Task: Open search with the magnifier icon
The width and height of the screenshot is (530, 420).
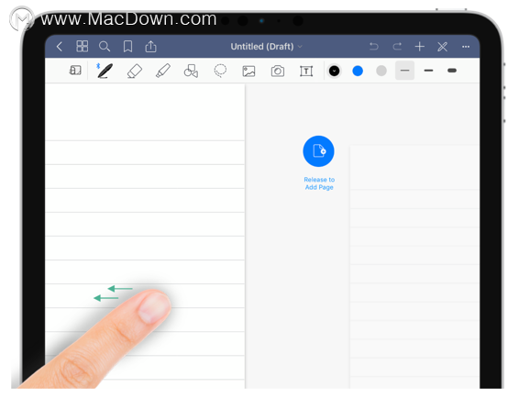Action: click(105, 47)
